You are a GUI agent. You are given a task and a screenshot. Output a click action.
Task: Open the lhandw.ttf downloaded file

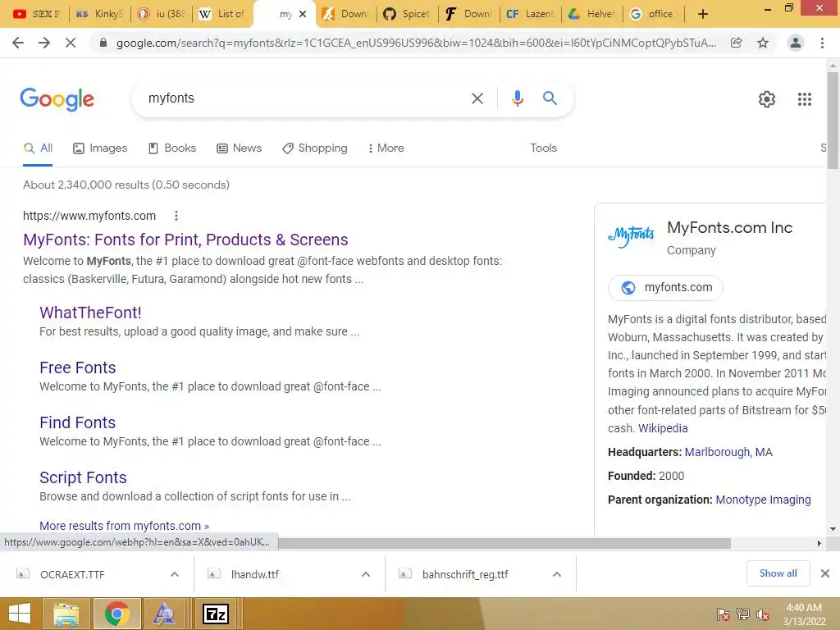click(x=255, y=574)
